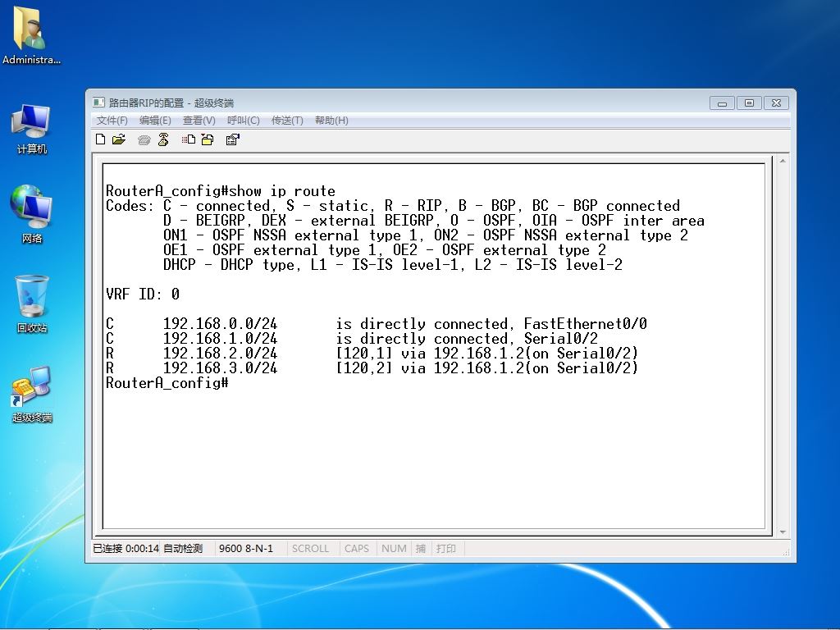Open the 文件(F) menu

[112, 121]
